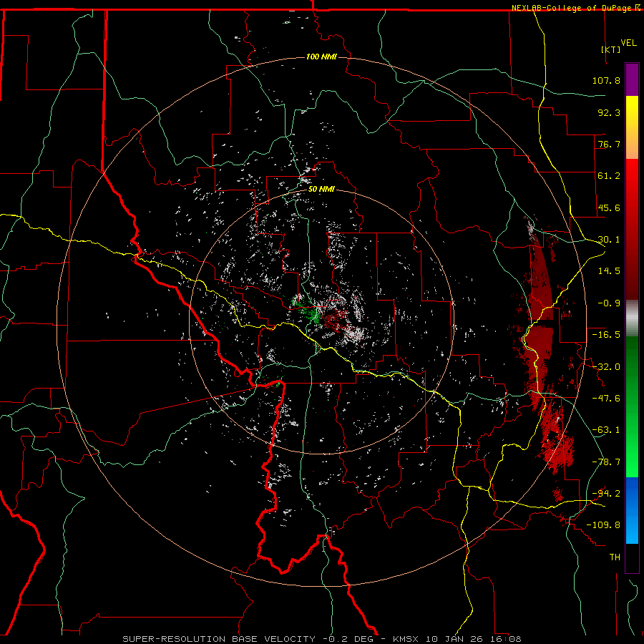Viewport: 644px width, 644px height.
Task: Click the TH legend label
Action: (x=615, y=557)
